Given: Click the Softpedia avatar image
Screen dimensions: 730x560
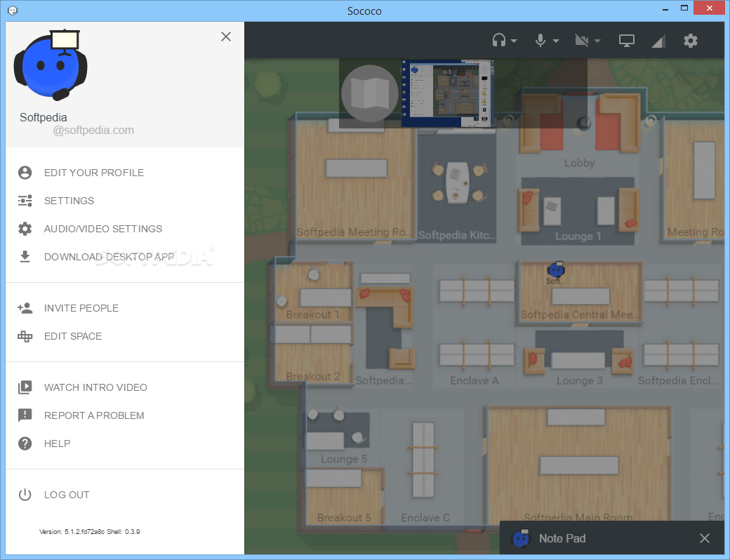Looking at the screenshot, I should click(x=51, y=65).
